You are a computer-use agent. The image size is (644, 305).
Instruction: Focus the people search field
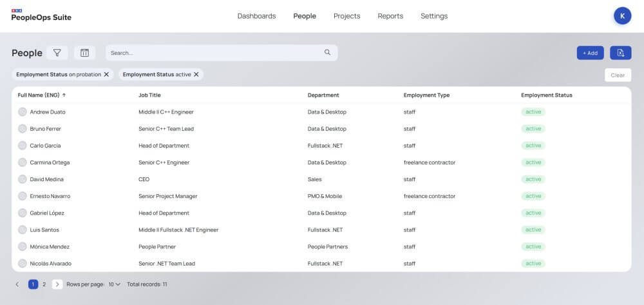(213, 53)
